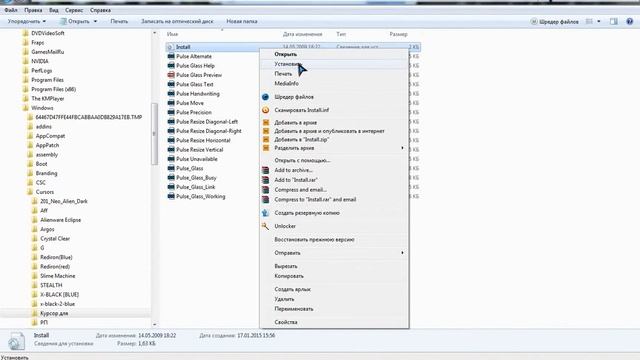Open the Вид menu
The width and height of the screenshot is (640, 360).
pos(53,10)
